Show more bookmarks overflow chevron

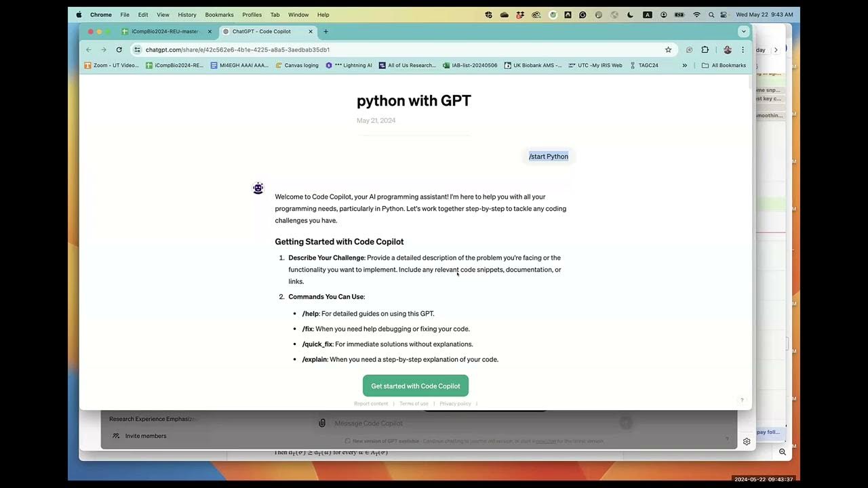tap(684, 66)
